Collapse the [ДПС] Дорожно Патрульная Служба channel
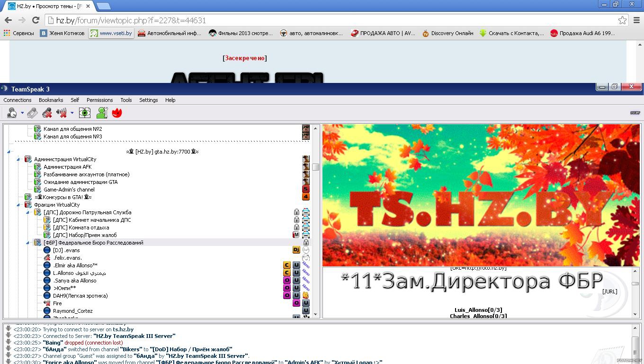The image size is (644, 364). (28, 212)
